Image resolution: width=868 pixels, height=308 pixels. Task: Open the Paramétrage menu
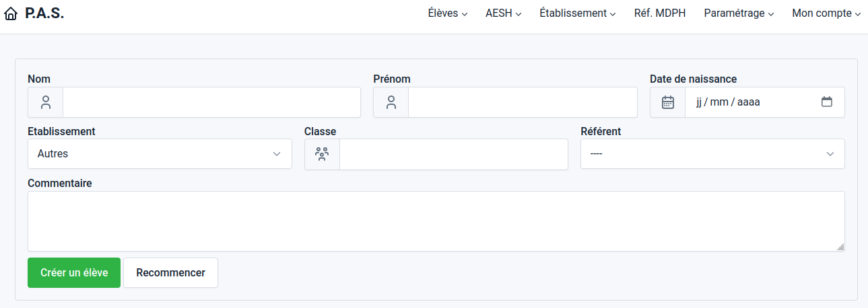(x=739, y=13)
